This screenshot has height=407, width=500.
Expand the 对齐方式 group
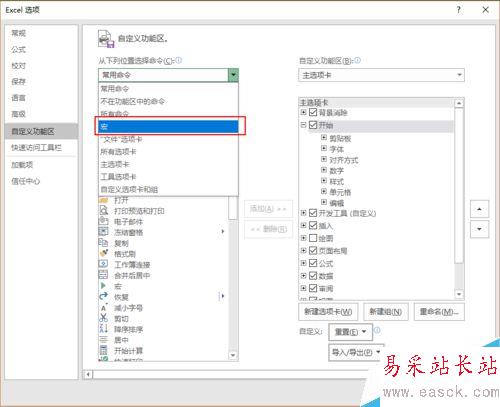(x=324, y=159)
